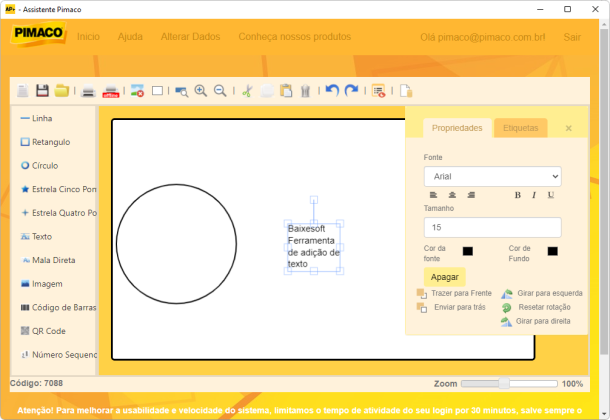
Task: Open the Ajuda menu item
Action: click(130, 37)
